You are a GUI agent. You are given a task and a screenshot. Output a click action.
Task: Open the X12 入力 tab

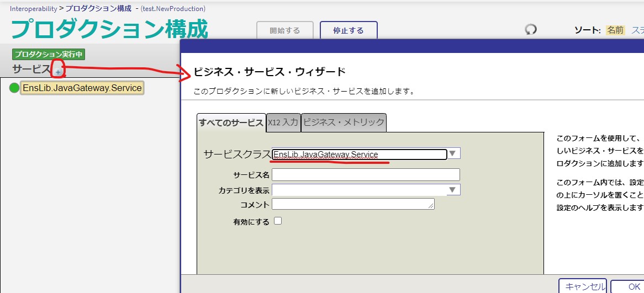pyautogui.click(x=283, y=122)
